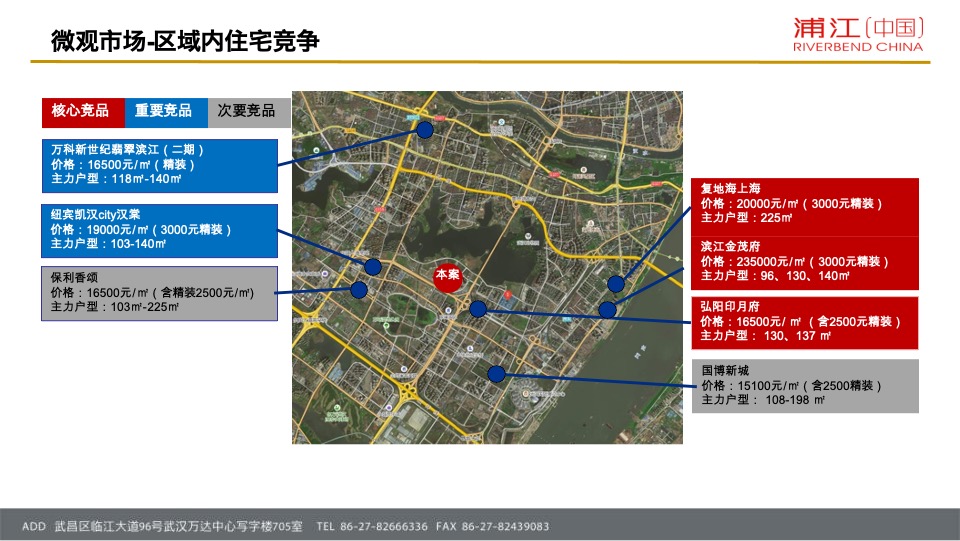
Task: Click the 浦江(中国) Riverbend China logo
Action: 858,35
